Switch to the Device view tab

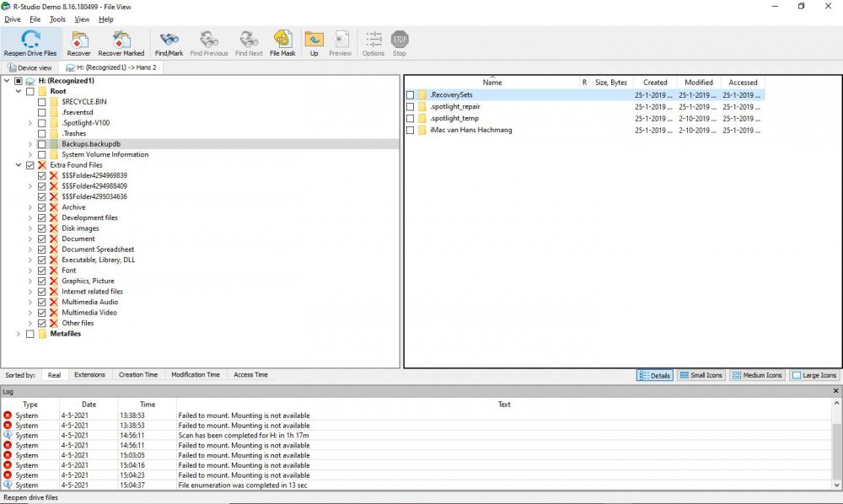pos(30,67)
